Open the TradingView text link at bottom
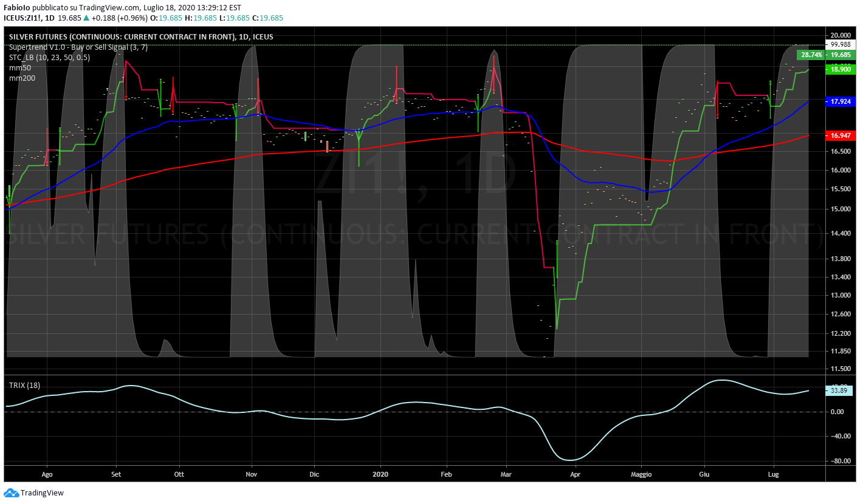This screenshot has height=504, width=860. (x=42, y=493)
